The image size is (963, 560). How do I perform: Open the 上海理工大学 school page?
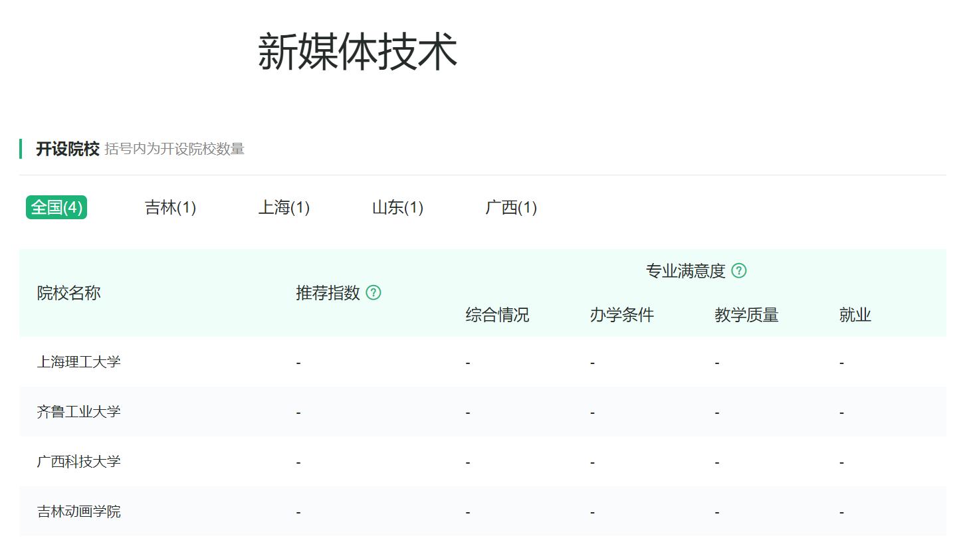78,361
